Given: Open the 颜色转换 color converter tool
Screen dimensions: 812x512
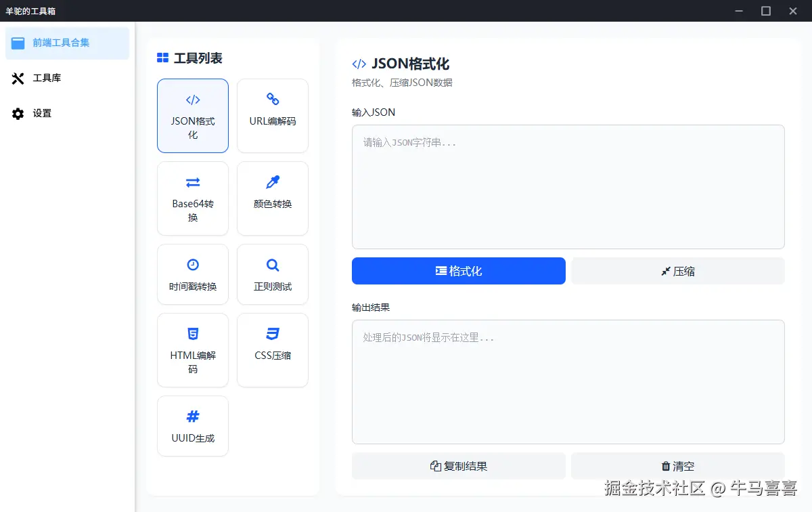Looking at the screenshot, I should (x=272, y=198).
